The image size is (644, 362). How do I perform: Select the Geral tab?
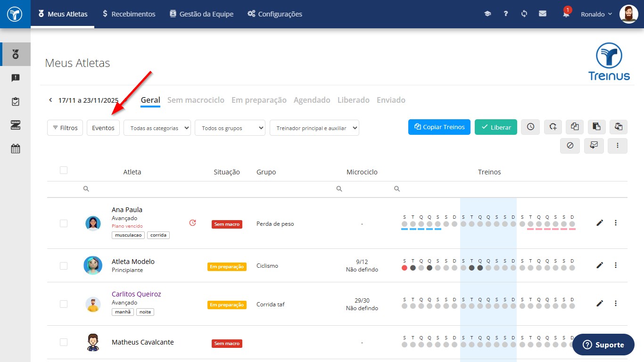point(150,100)
